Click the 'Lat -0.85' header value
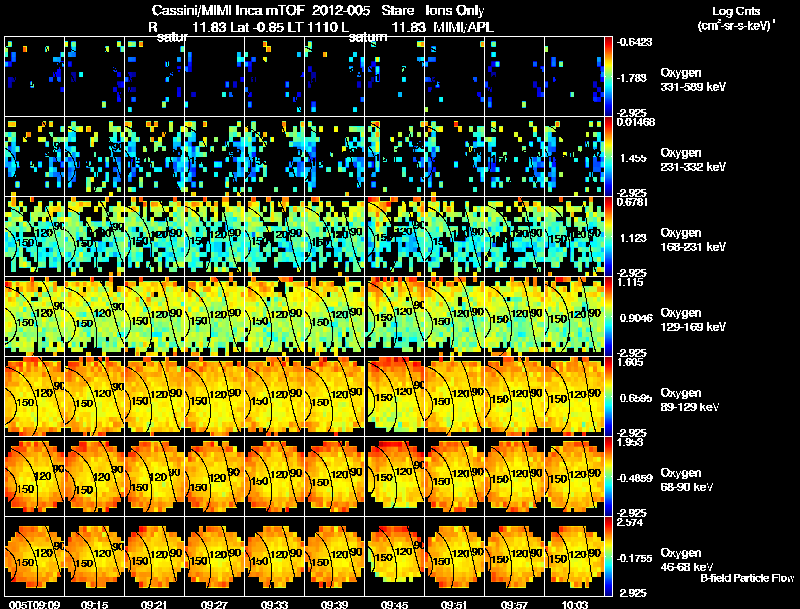This screenshot has width=800, height=609. tap(257, 27)
